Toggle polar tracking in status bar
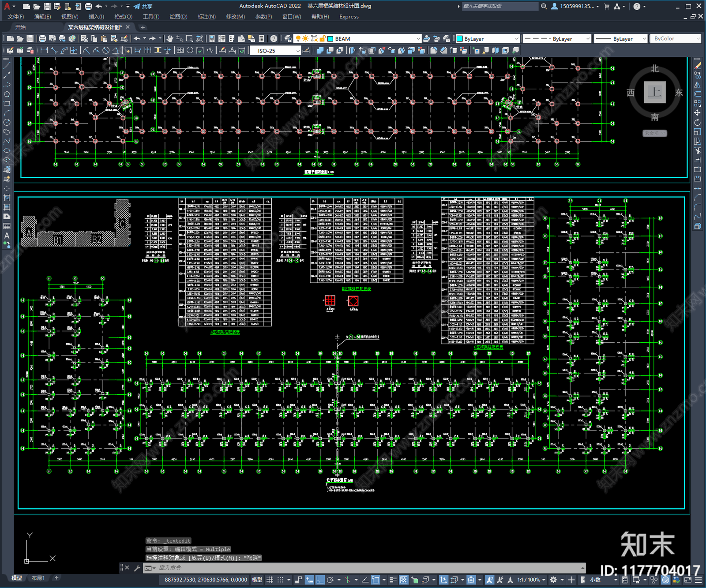 click(x=330, y=580)
